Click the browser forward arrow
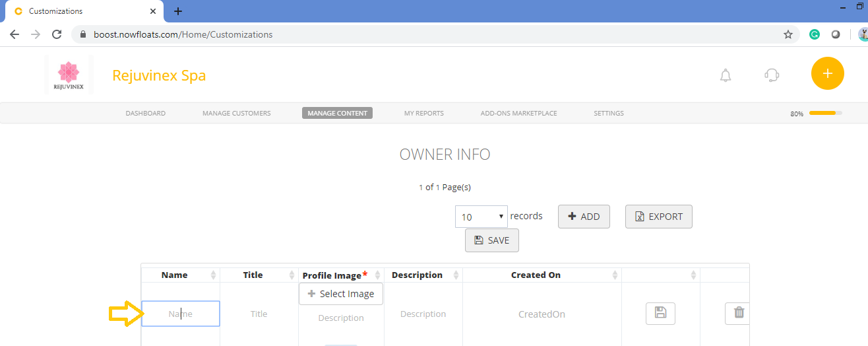This screenshot has width=868, height=346. (36, 34)
